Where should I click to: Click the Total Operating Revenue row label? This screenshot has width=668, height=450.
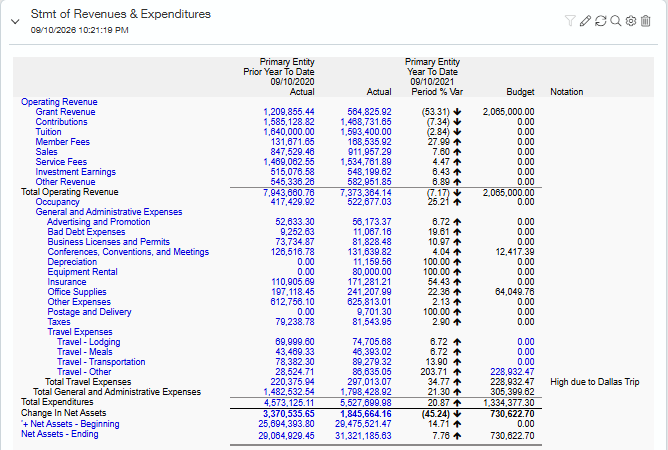coord(69,192)
